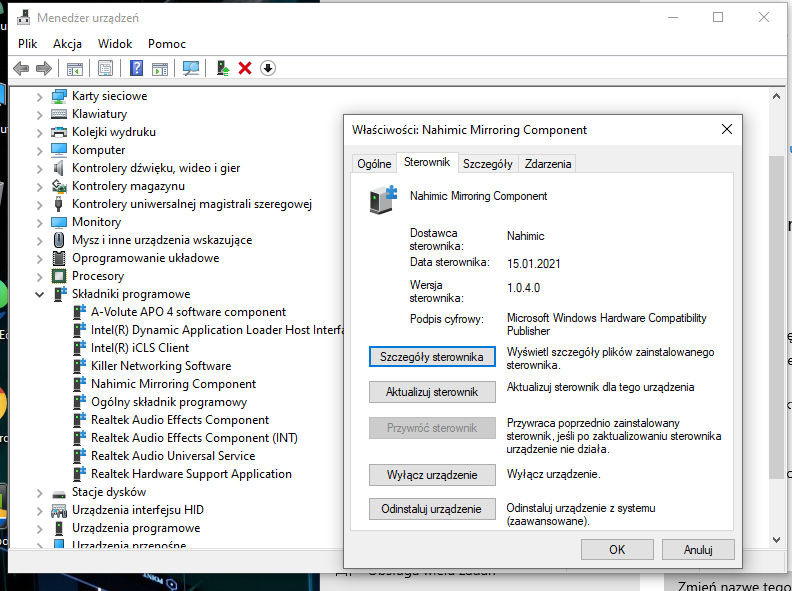The width and height of the screenshot is (792, 591).
Task: Expand Kontrolery dźwięku, wideo i gier
Action: 39,169
